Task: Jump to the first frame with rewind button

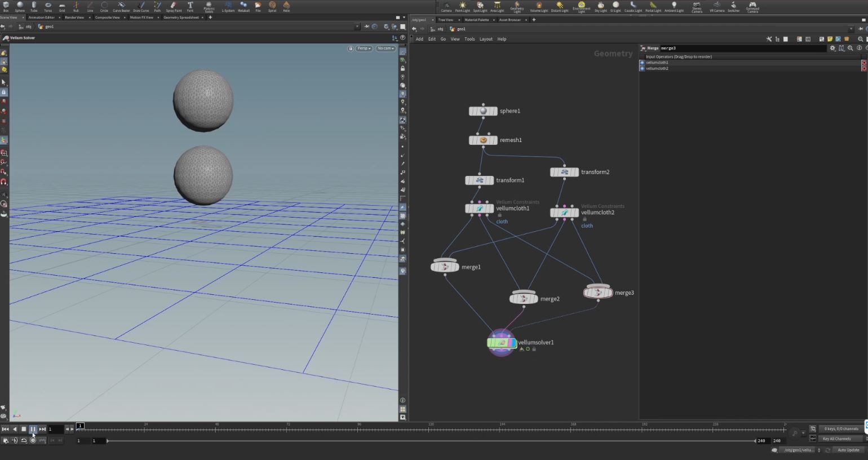Action: coord(5,429)
